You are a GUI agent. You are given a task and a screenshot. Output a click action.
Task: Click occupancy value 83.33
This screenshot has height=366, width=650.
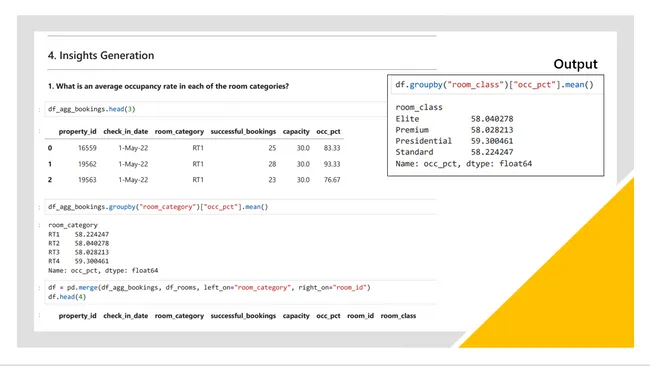[x=332, y=148]
